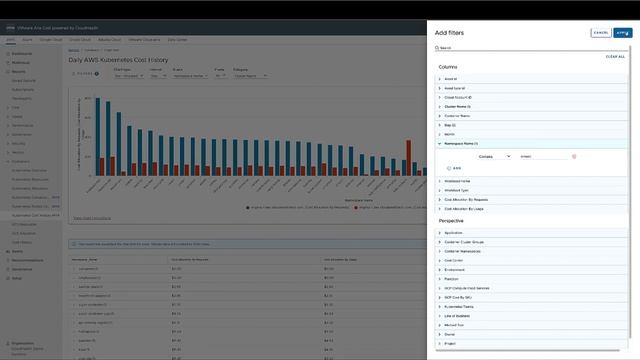Screen dimensions: 640x360
Task: Expand the Environment perspective
Action: click(x=531, y=270)
